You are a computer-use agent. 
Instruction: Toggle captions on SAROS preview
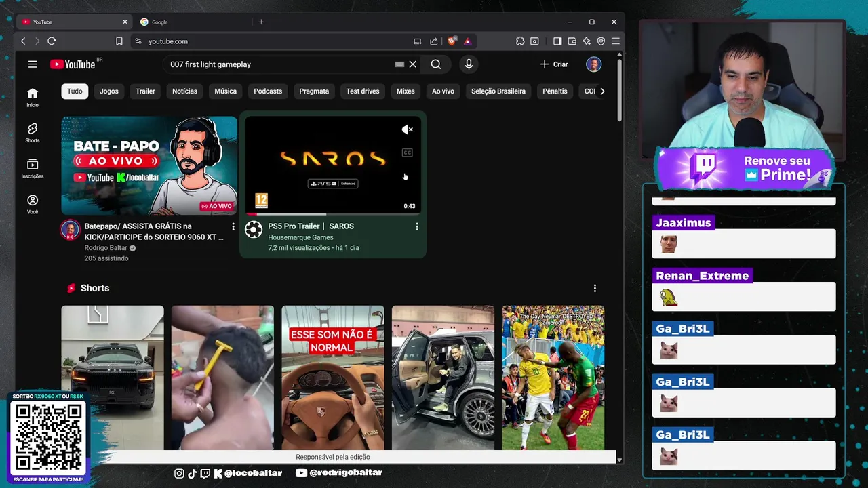tap(407, 152)
